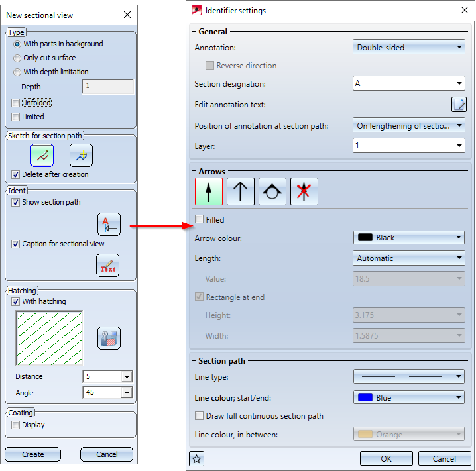Click the hatching Distance input field
Viewport: 476px width, 471px height.
click(102, 377)
